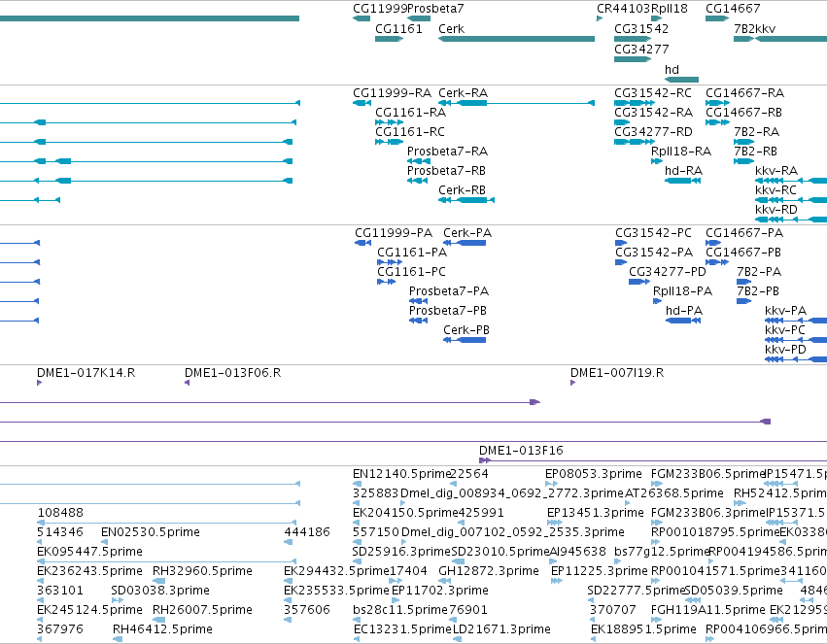Select transcript CG34277-RD label
The width and height of the screenshot is (827, 644).
tap(653, 132)
